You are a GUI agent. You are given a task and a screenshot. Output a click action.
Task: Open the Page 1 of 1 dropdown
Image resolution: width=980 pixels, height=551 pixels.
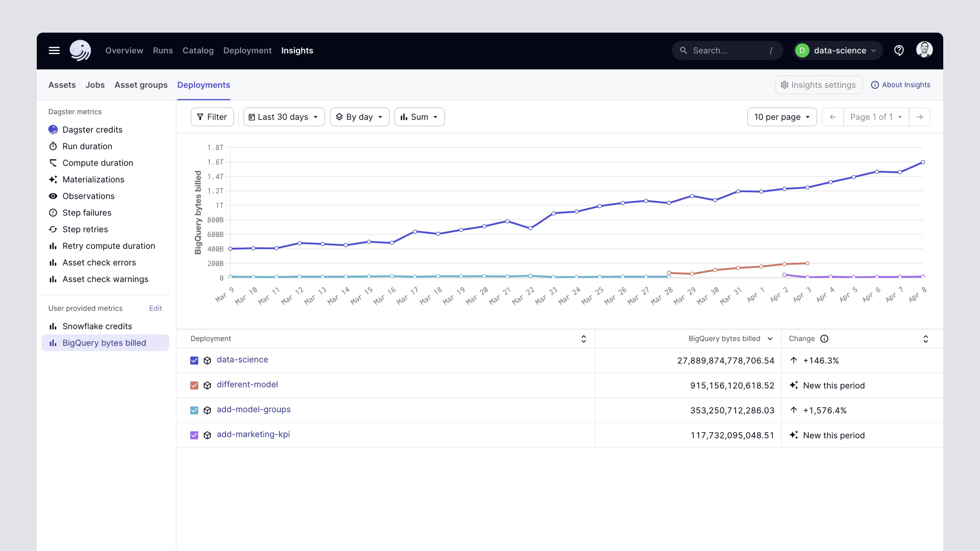pyautogui.click(x=876, y=117)
